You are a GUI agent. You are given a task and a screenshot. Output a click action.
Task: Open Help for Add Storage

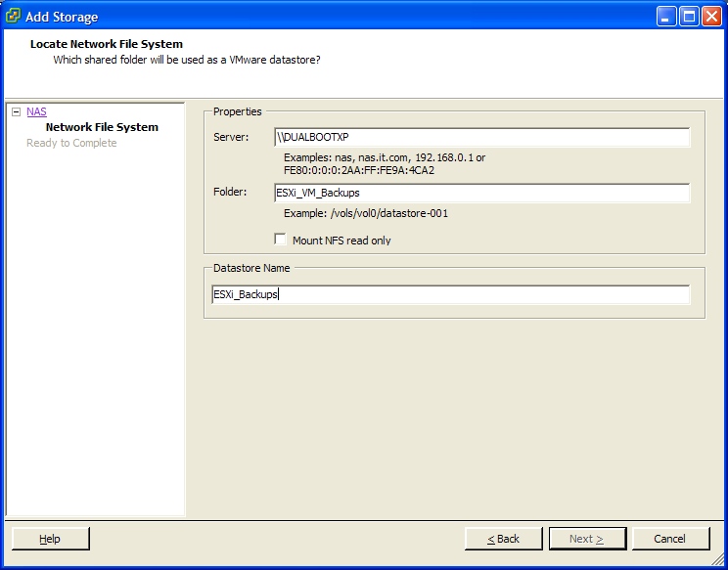(x=51, y=539)
